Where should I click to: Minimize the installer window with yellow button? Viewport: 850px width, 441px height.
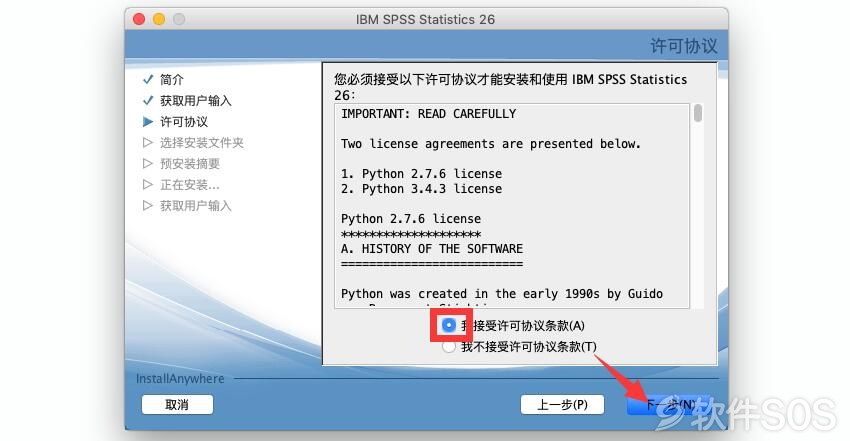coord(159,20)
